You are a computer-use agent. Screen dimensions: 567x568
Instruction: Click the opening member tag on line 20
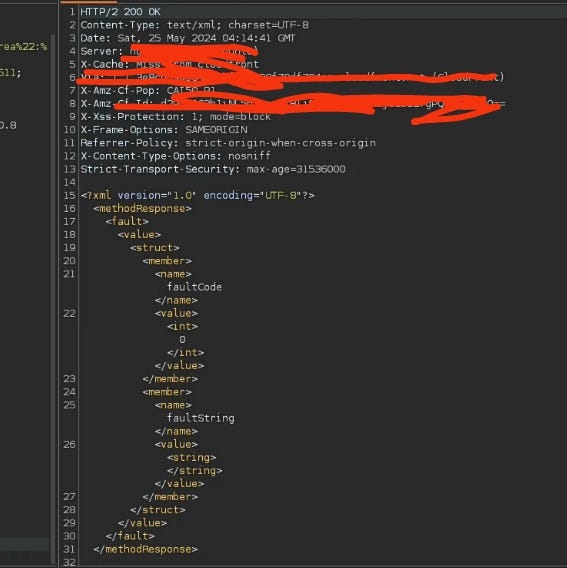point(167,261)
